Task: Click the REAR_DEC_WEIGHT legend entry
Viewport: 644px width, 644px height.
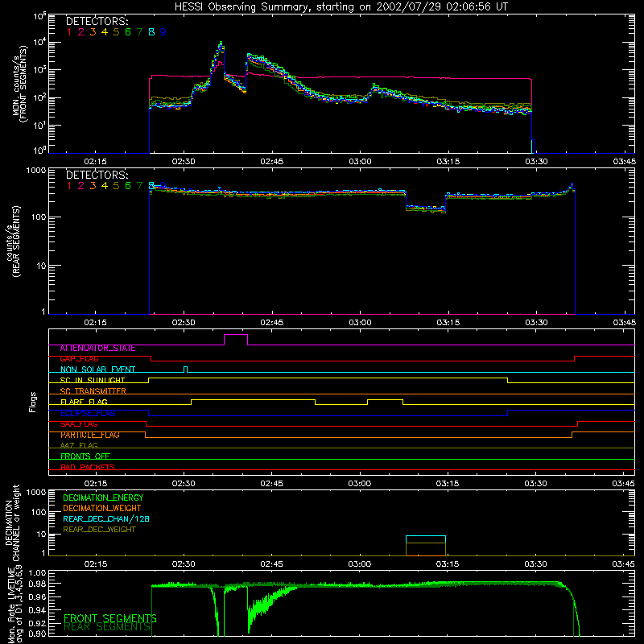Action: tap(99, 530)
